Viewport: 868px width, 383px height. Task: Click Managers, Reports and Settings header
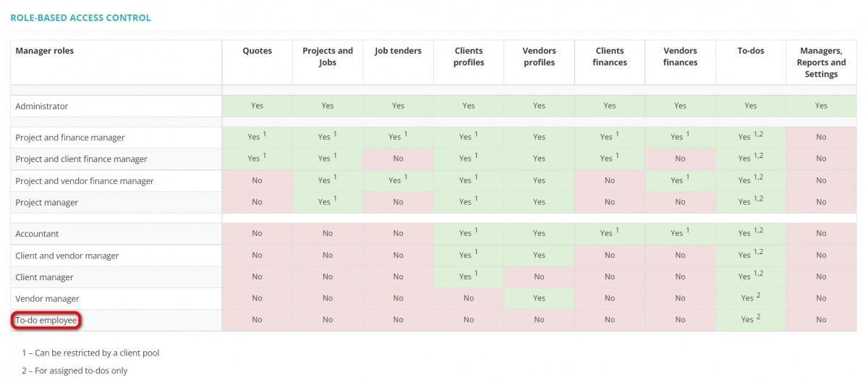(x=821, y=62)
